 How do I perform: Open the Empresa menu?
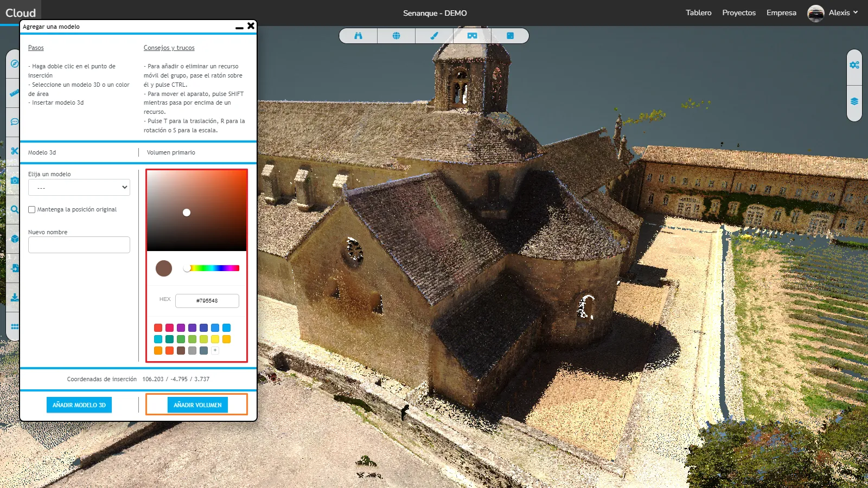781,12
